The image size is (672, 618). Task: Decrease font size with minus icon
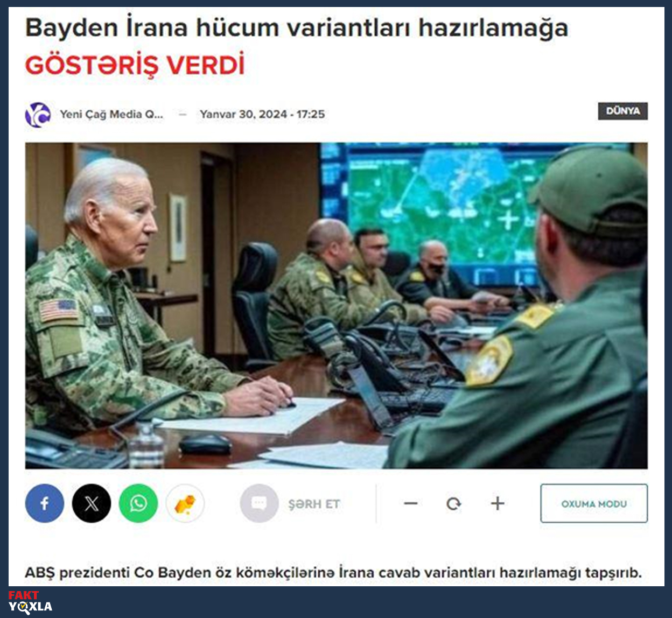pyautogui.click(x=411, y=503)
